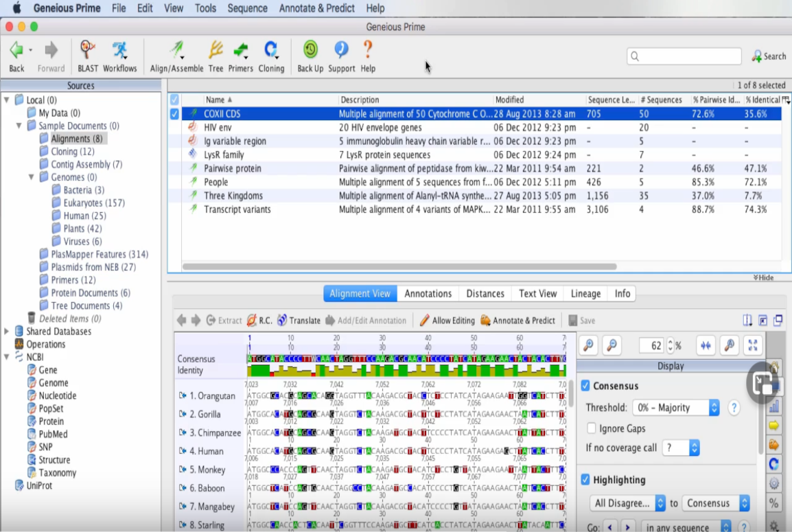Open the highlight-to Consensus dropdown
The width and height of the screenshot is (792, 532).
[x=716, y=503]
